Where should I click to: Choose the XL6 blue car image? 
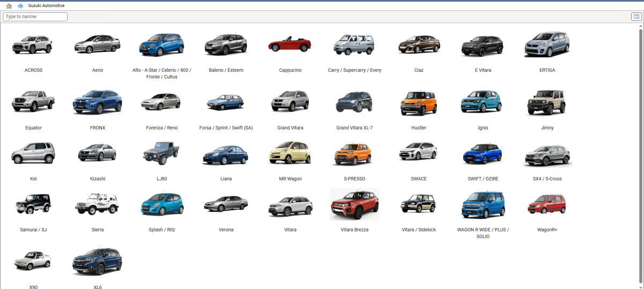97,262
